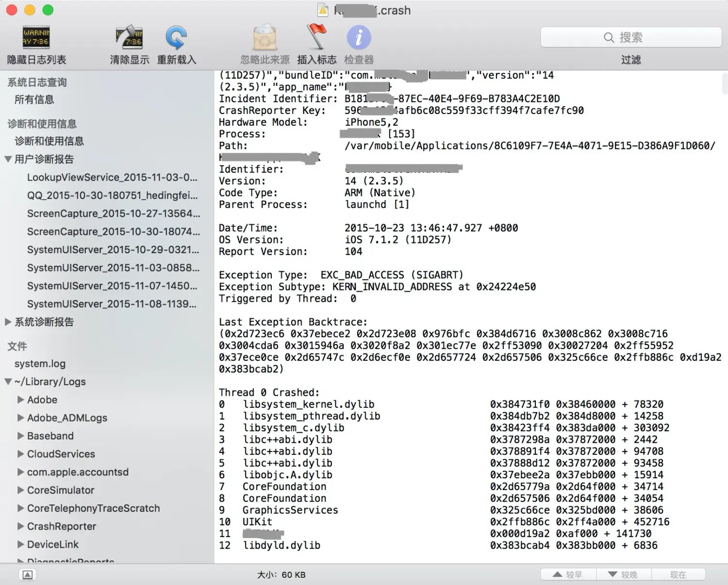Open the ScreenCapture_2015-10-27 report
This screenshot has width=728, height=585.
click(113, 213)
